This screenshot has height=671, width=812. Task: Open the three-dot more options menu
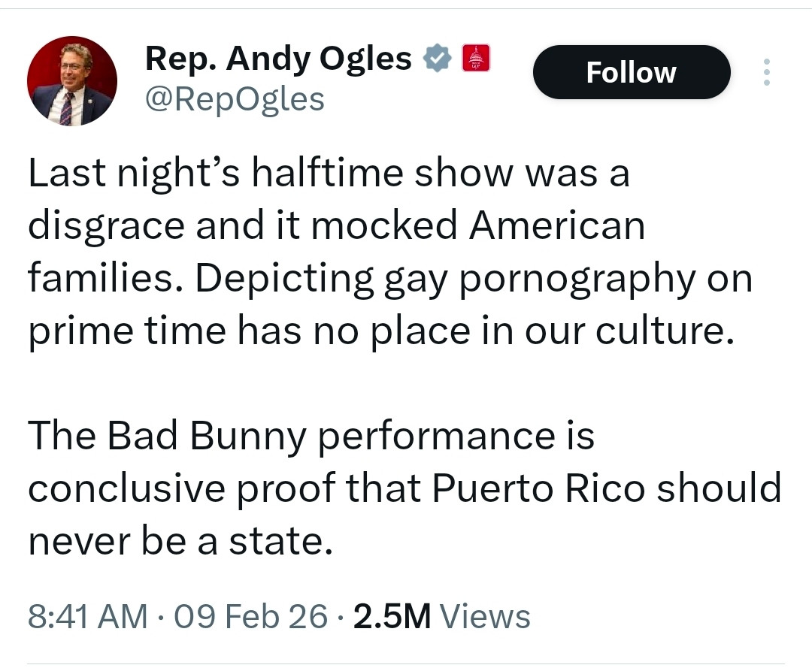767,72
